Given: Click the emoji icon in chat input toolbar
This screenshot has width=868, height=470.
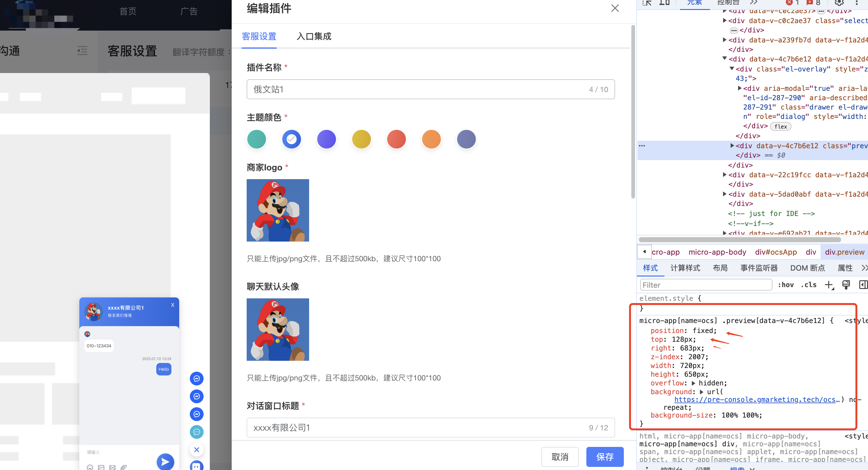Looking at the screenshot, I should click(90, 467).
